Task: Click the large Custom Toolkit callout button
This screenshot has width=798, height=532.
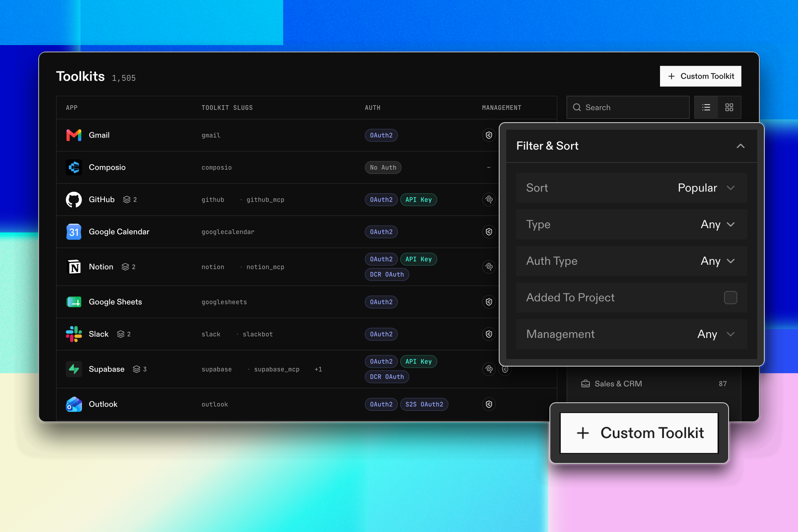Action: [x=639, y=433]
